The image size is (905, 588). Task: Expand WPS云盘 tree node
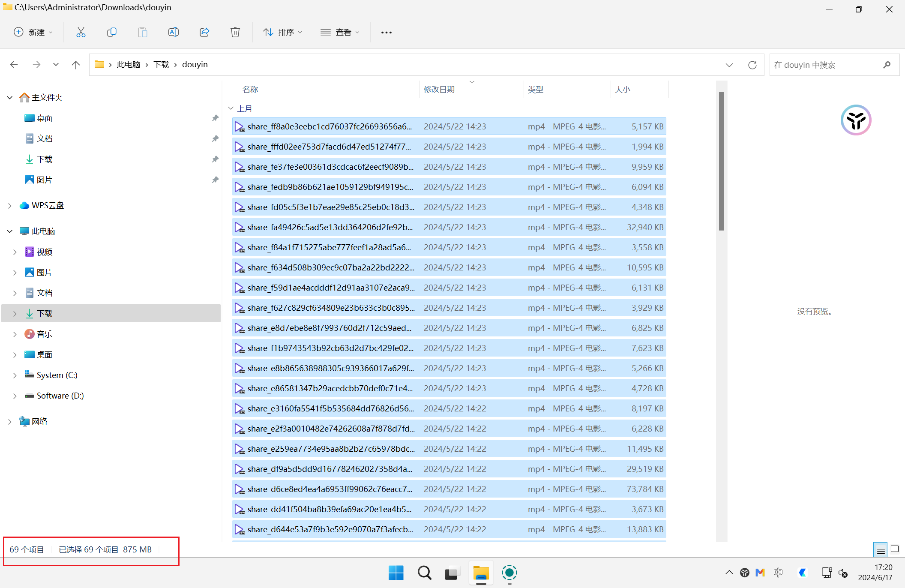[9, 206]
